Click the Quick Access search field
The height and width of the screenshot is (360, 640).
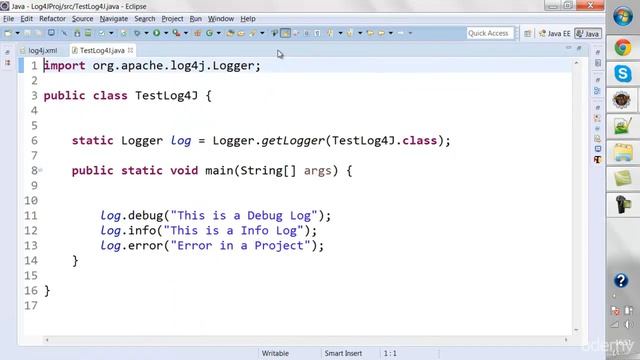(490, 33)
